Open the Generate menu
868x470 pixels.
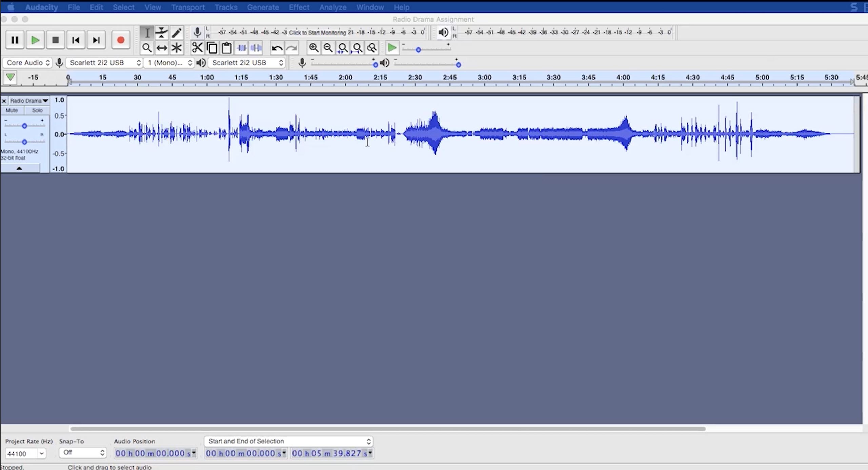point(263,7)
